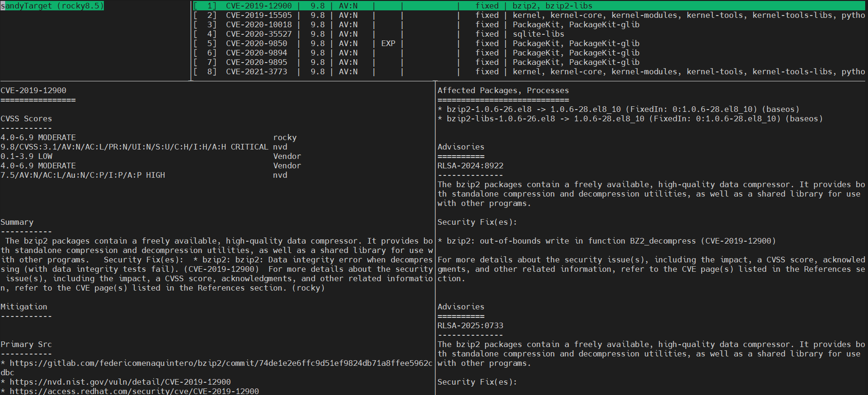This screenshot has width=868, height=395.
Task: Click the RLSA-2025:0733 advisory ID
Action: [x=470, y=325]
